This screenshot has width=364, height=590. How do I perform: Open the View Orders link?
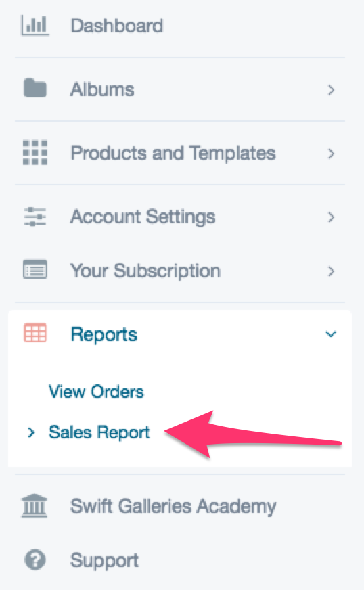(96, 392)
